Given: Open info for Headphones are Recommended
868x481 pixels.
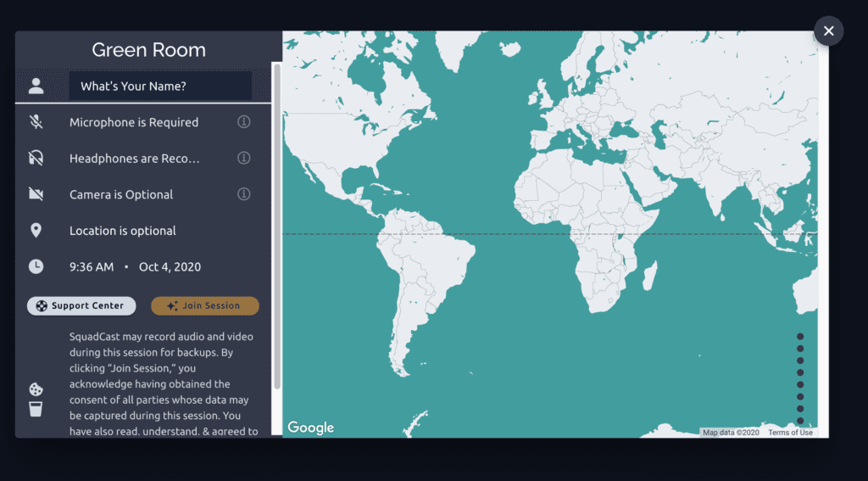Looking at the screenshot, I should pos(244,158).
